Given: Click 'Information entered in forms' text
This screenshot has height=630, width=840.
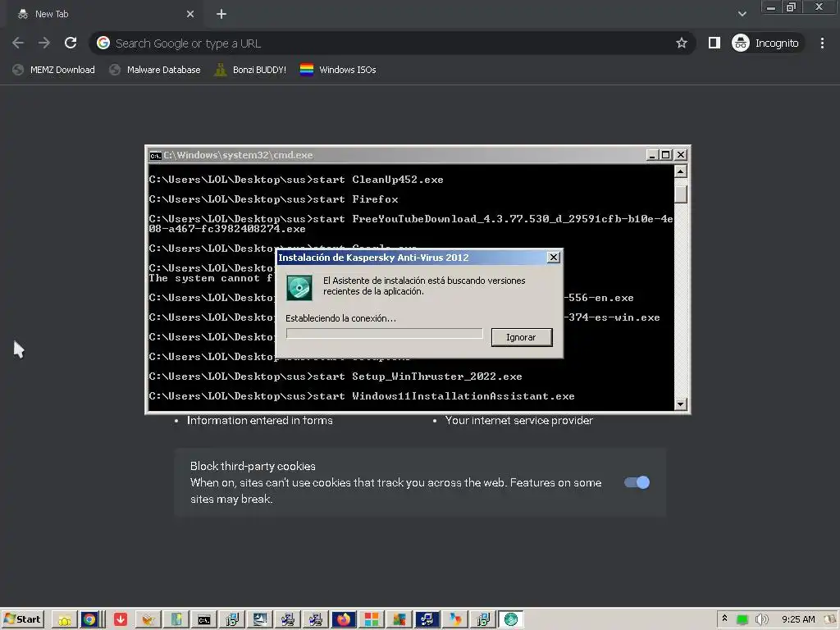Looking at the screenshot, I should [x=260, y=421].
